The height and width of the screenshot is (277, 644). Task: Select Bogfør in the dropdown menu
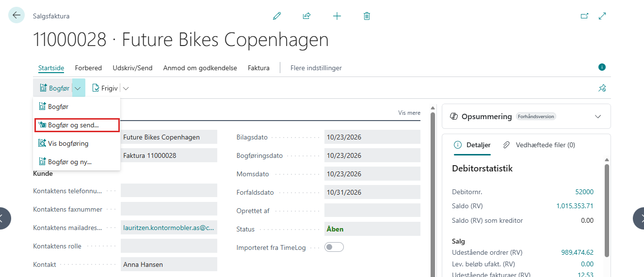click(77, 107)
